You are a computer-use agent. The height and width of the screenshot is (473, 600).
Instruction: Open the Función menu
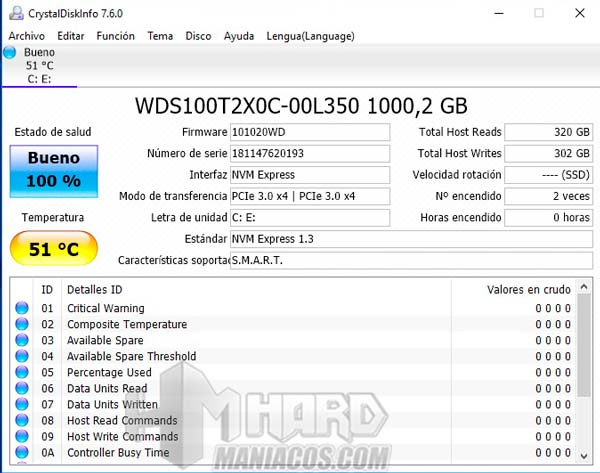(x=116, y=36)
